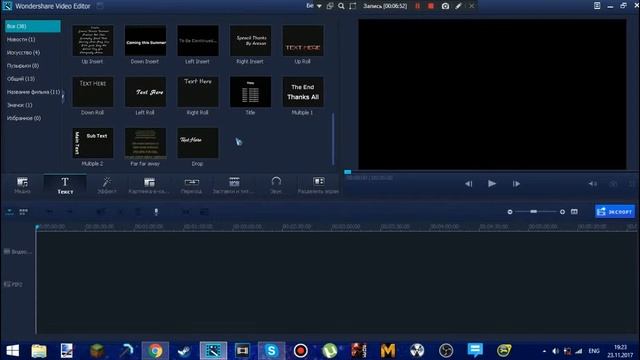Select the Пузырьки (8) category
The width and height of the screenshot is (640, 360).
coord(22,66)
